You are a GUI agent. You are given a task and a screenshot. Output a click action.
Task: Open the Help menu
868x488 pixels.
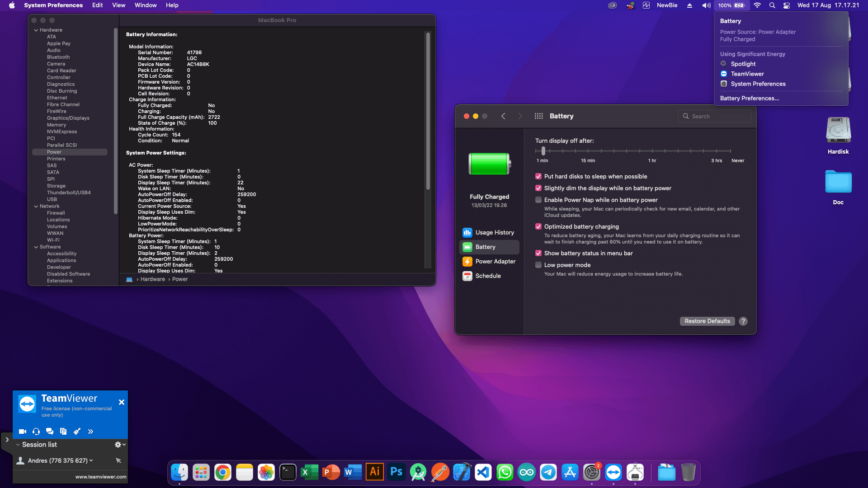click(172, 5)
